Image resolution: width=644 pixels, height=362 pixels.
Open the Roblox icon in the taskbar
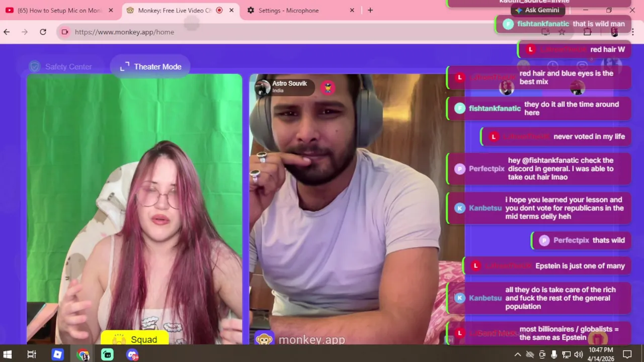[x=57, y=354]
